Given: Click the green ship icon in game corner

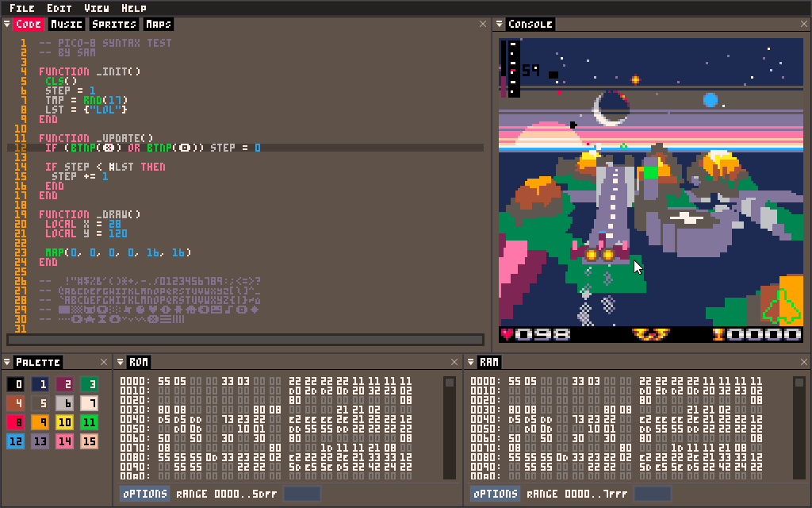Looking at the screenshot, I should 781,306.
